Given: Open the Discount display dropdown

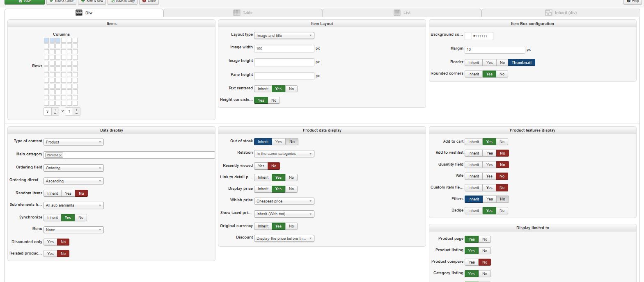Looking at the screenshot, I should click(284, 239).
